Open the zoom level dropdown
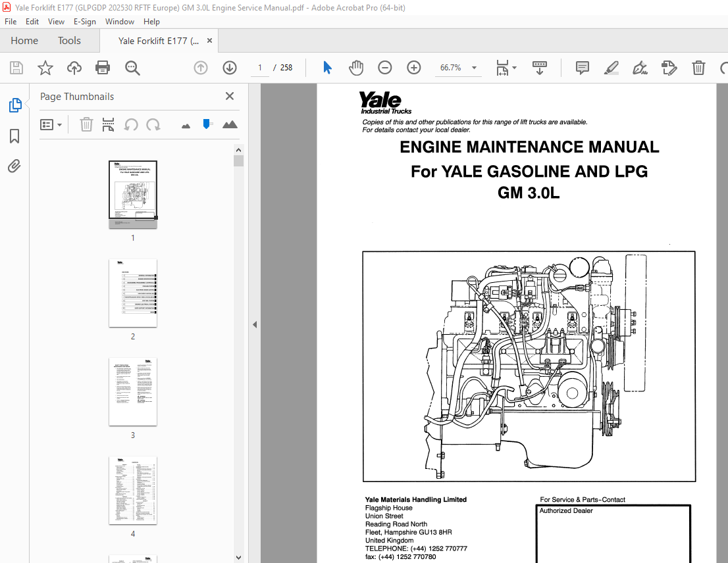Image resolution: width=728 pixels, height=563 pixels. (x=474, y=68)
